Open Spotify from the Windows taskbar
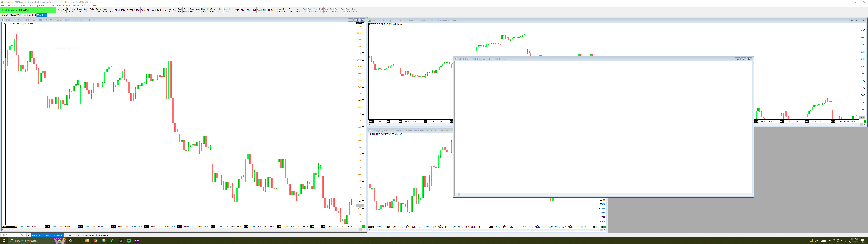The width and height of the screenshot is (868, 244). 129,241
